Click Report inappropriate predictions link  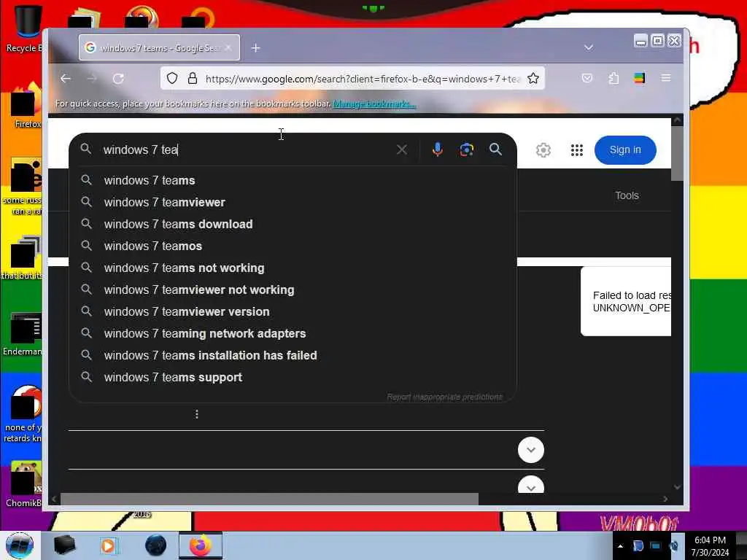444,397
